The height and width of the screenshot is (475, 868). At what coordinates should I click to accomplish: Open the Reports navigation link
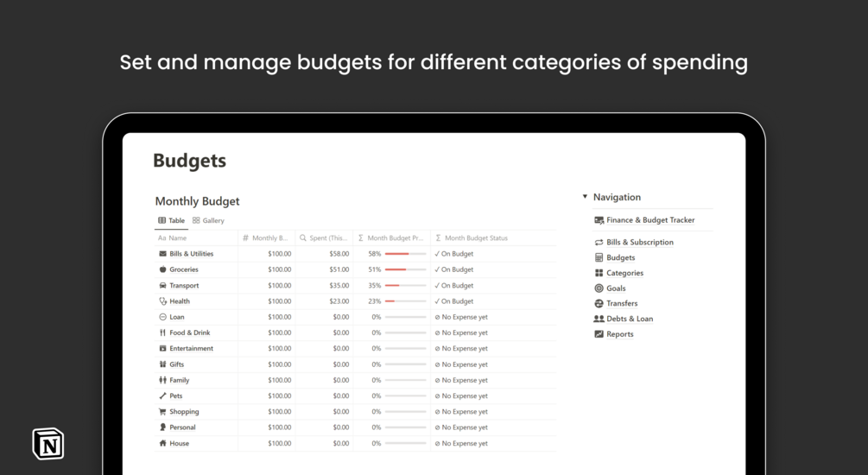[619, 334]
